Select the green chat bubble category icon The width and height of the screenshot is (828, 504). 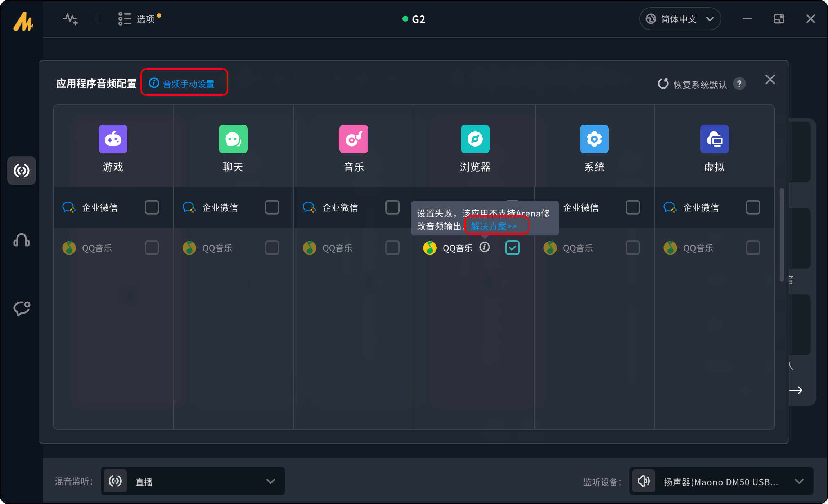pyautogui.click(x=233, y=139)
